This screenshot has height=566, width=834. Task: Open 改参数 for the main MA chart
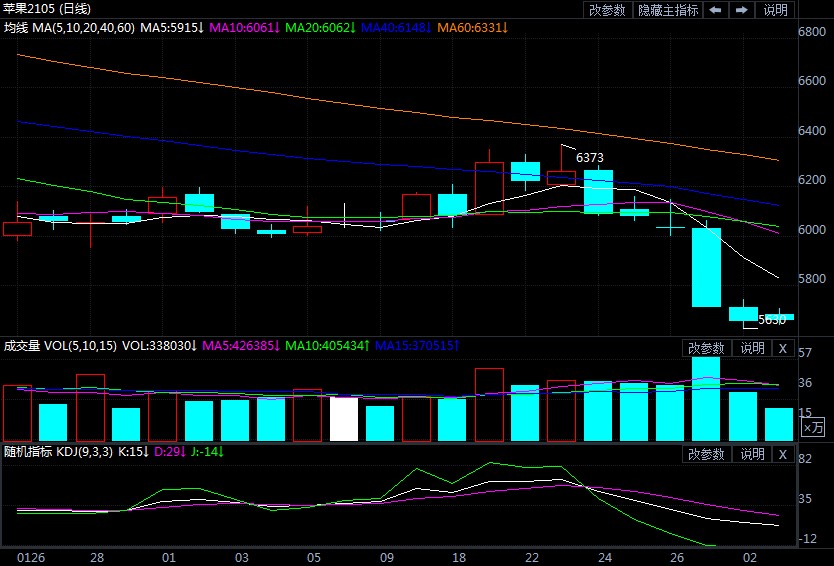pos(607,10)
